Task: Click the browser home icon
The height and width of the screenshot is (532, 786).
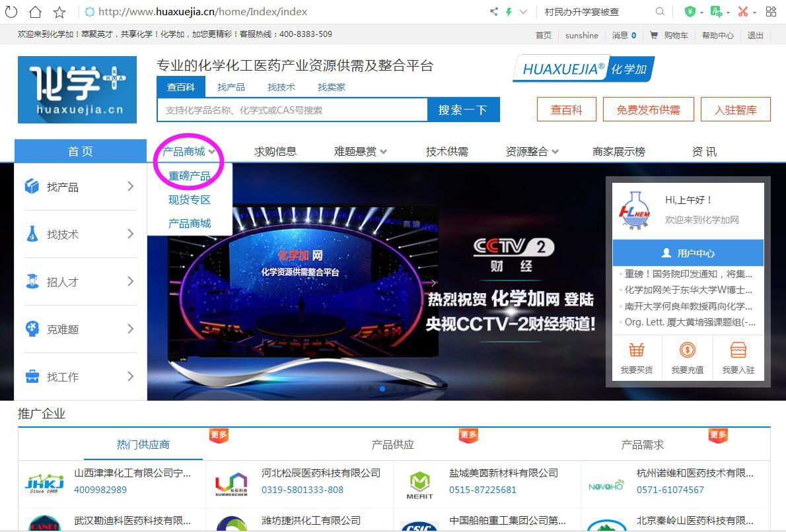Action: tap(35, 12)
